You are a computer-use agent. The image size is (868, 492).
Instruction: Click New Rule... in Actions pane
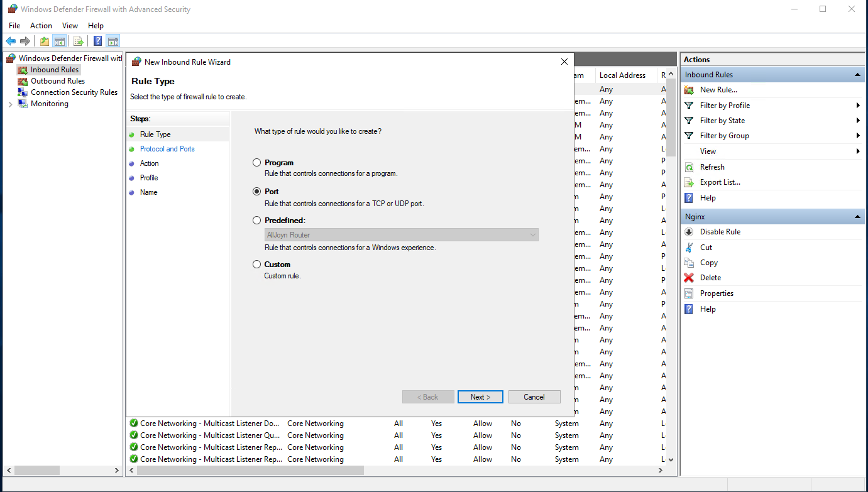[718, 90]
